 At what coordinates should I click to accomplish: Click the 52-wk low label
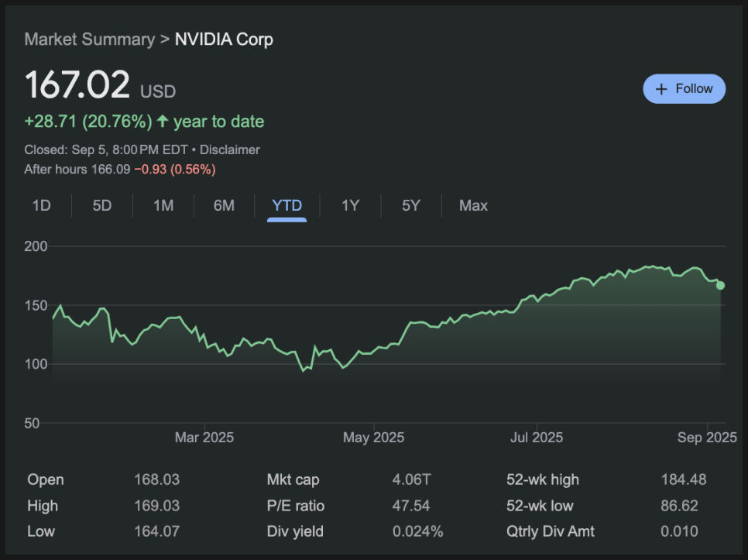click(x=540, y=506)
